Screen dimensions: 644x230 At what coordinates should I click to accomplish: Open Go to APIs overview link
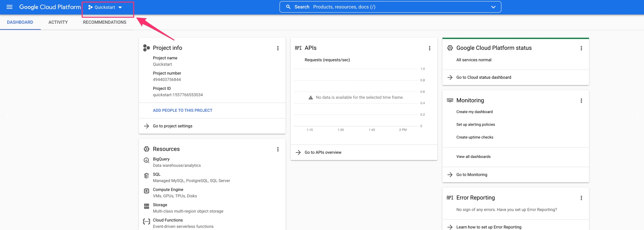(323, 152)
